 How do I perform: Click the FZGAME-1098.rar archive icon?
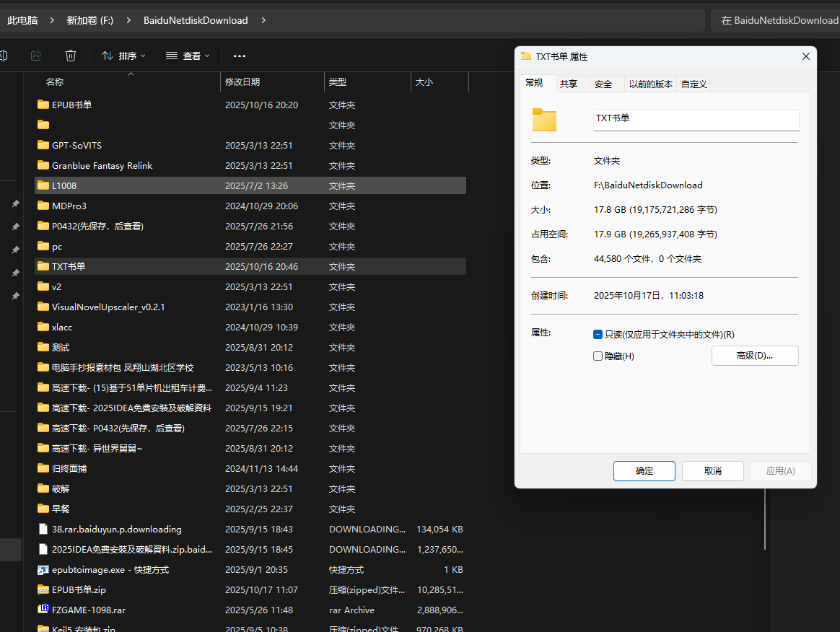(x=43, y=610)
